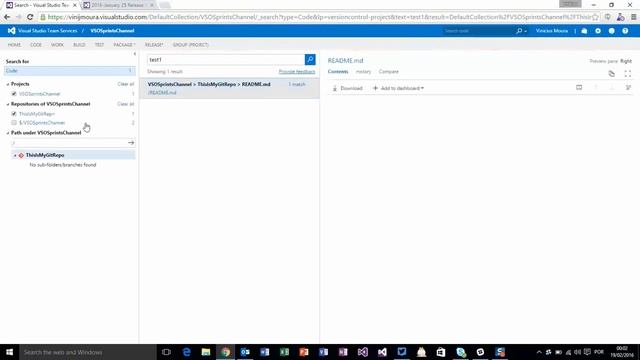Click the header Search code input
Viewport: 640px width, 360px height.
pyautogui.click(x=478, y=31)
